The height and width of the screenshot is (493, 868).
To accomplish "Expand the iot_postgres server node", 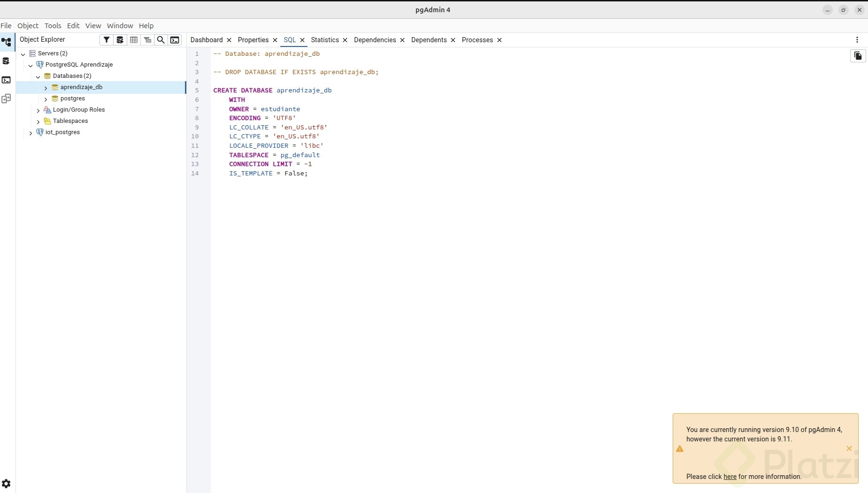I will click(x=31, y=133).
